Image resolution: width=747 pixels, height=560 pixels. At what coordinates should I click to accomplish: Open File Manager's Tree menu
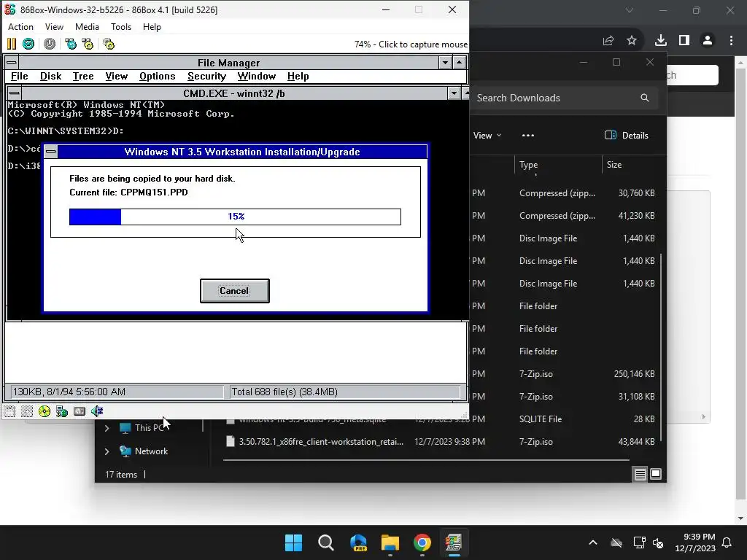(83, 76)
